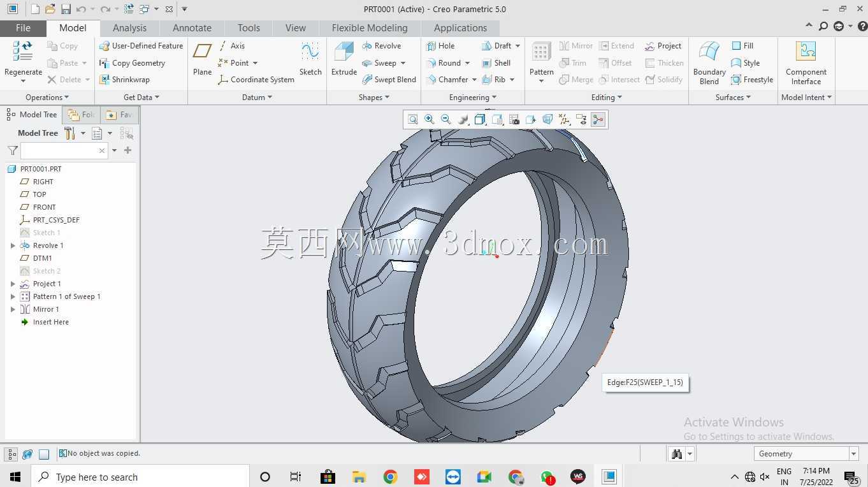Viewport: 868px width, 487px height.
Task: Expand the Project 1 tree node
Action: click(13, 284)
